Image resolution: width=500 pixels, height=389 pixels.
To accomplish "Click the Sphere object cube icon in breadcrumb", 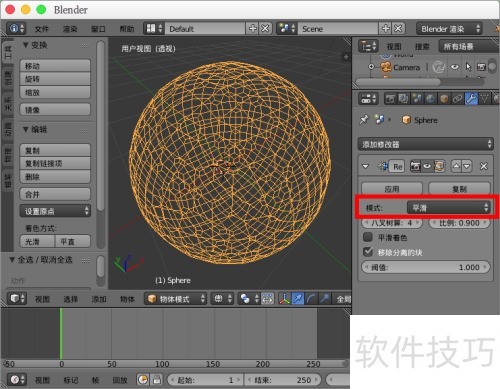I will pyautogui.click(x=406, y=120).
